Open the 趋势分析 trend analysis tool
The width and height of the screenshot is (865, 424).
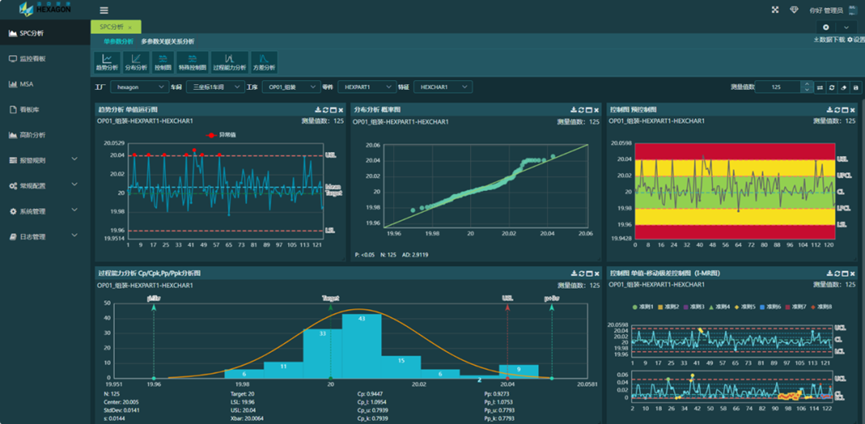[x=107, y=62]
